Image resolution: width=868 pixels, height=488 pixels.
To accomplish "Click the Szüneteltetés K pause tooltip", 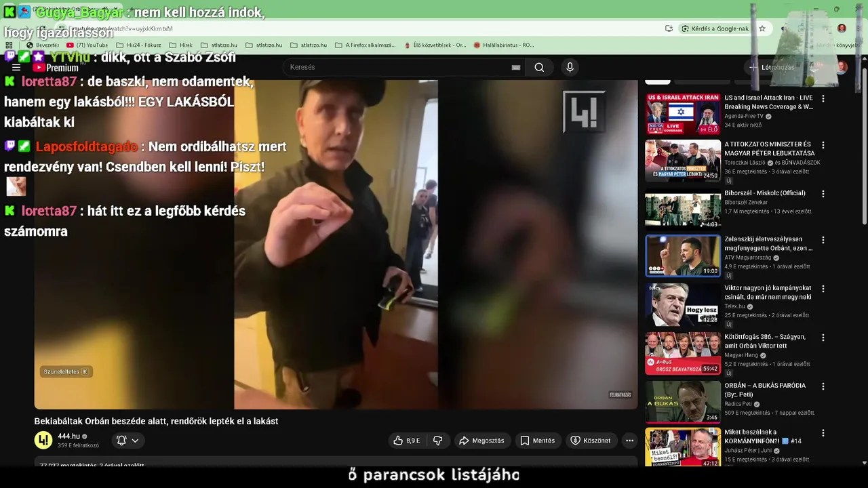I will (x=66, y=371).
